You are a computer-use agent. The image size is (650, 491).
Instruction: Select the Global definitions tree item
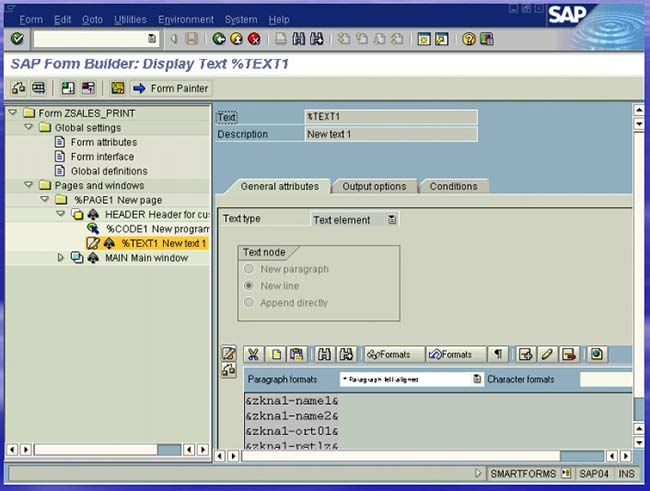click(x=109, y=171)
